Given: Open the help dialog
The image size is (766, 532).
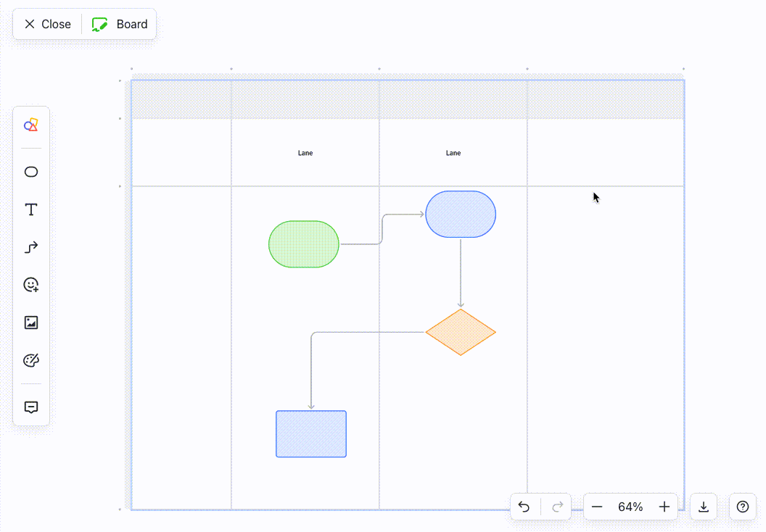Looking at the screenshot, I should click(x=742, y=507).
